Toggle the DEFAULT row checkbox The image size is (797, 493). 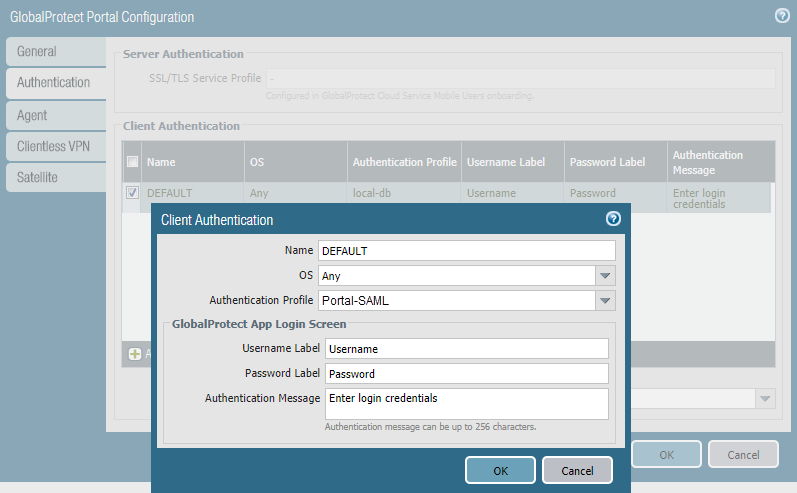pyautogui.click(x=133, y=193)
